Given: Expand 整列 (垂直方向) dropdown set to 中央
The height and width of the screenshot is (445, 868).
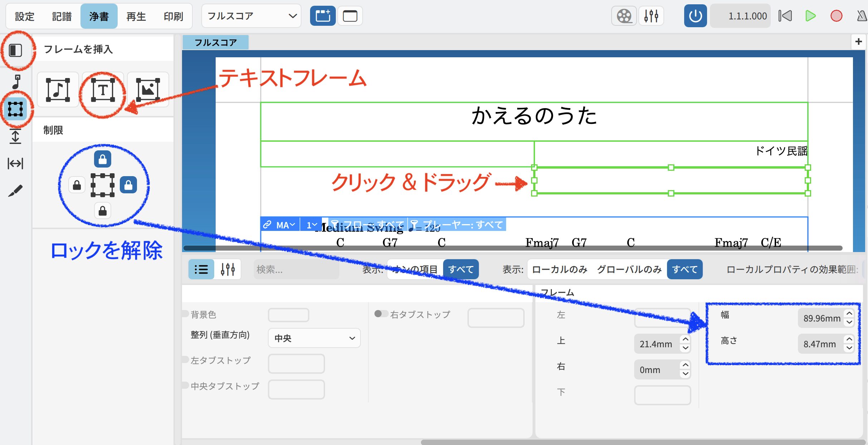Looking at the screenshot, I should coord(314,338).
